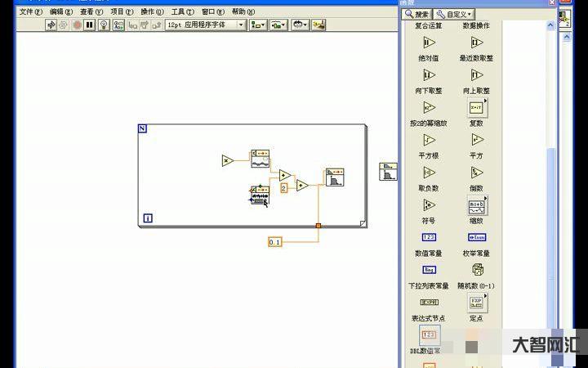Image resolution: width=588 pixels, height=368 pixels.
Task: Click the Run arrow in toolbar
Action: [x=51, y=25]
